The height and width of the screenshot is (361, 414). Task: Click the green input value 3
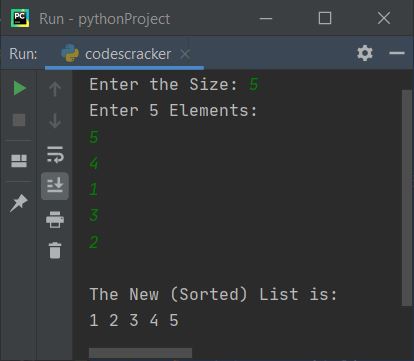(x=94, y=215)
